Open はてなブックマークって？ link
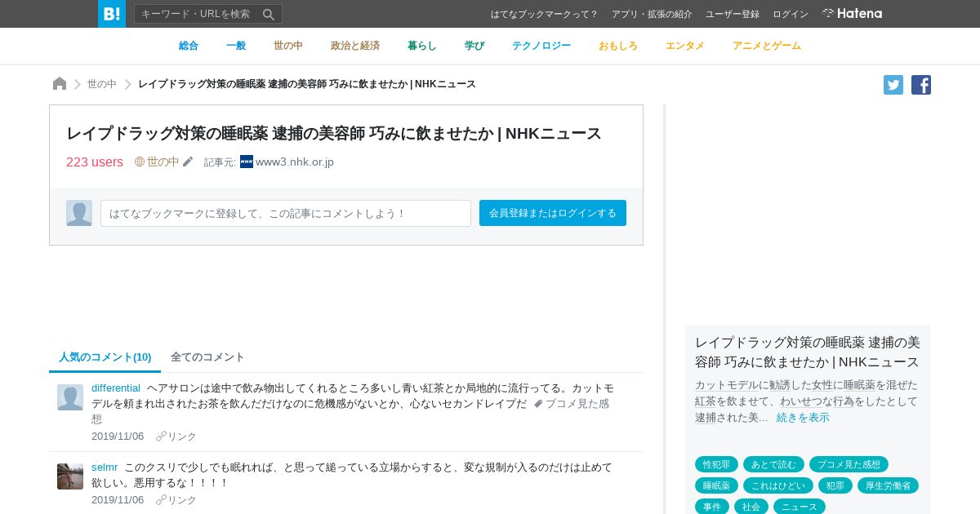The width and height of the screenshot is (980, 514). click(x=544, y=14)
